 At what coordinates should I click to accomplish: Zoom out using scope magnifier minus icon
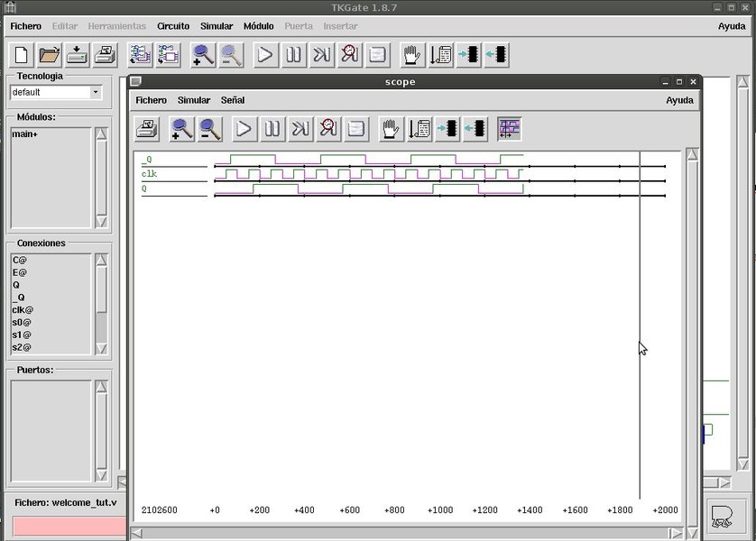tap(210, 129)
